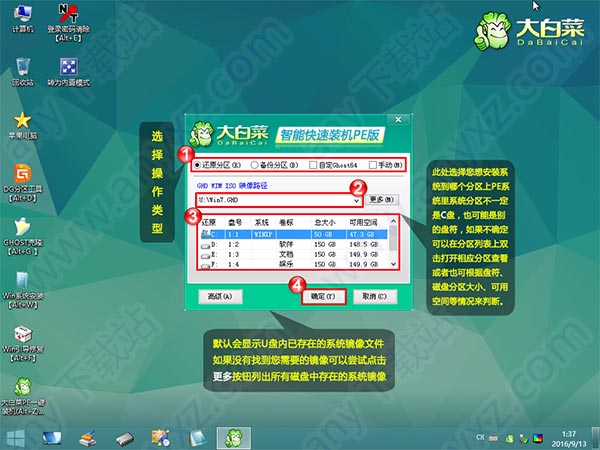Click the taskbar clock 1:37
600x450 pixels.
click(x=569, y=434)
